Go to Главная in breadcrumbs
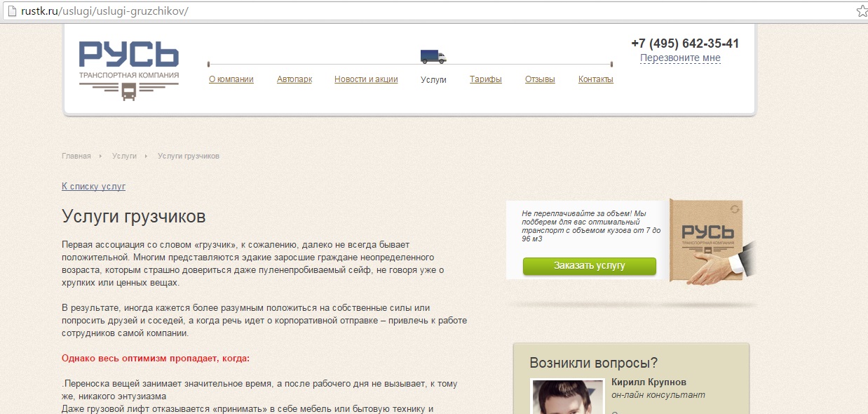Image resolution: width=868 pixels, height=414 pixels. 76,156
